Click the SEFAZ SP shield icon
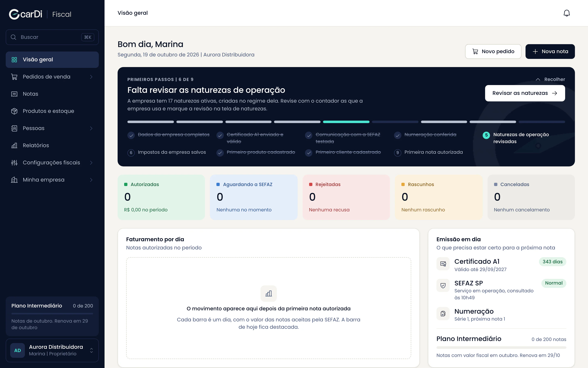The width and height of the screenshot is (588, 368). (x=443, y=285)
